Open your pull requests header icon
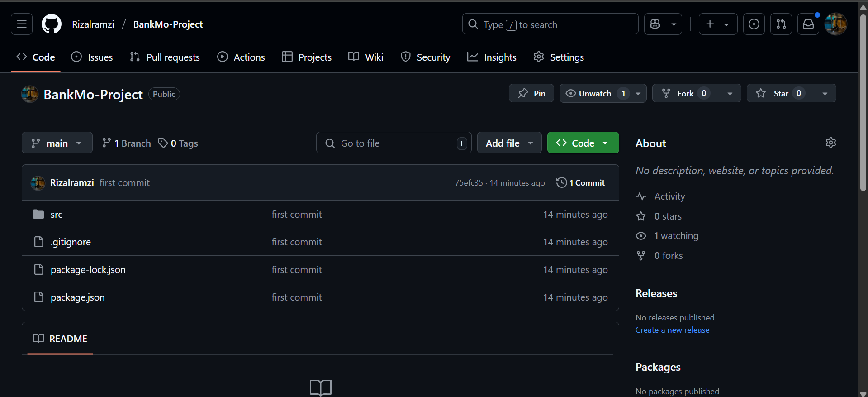This screenshot has width=868, height=397. (x=781, y=24)
